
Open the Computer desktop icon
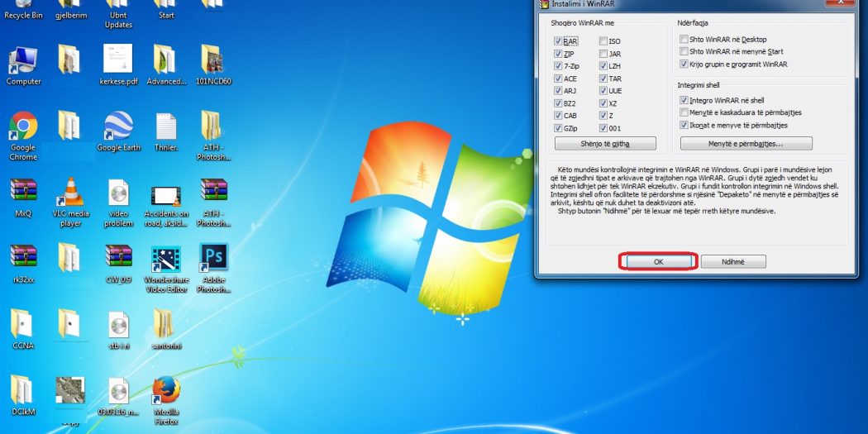tap(23, 65)
